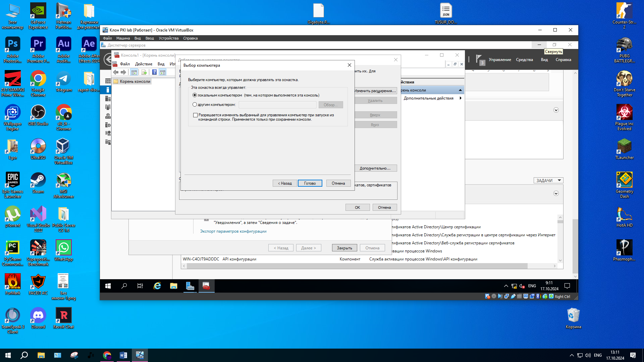Open Task View in the guest taskbar
The height and width of the screenshot is (362, 644).
(x=140, y=286)
